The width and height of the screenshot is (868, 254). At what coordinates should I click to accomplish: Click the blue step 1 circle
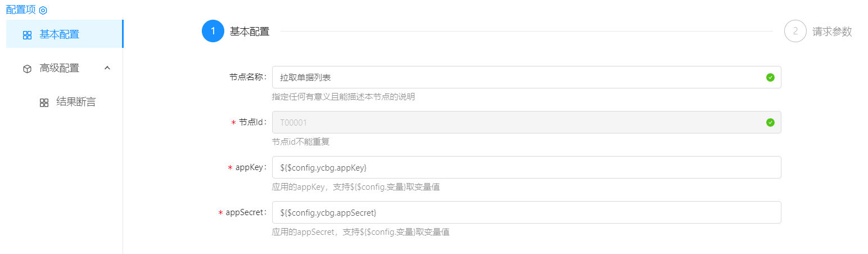pos(213,32)
